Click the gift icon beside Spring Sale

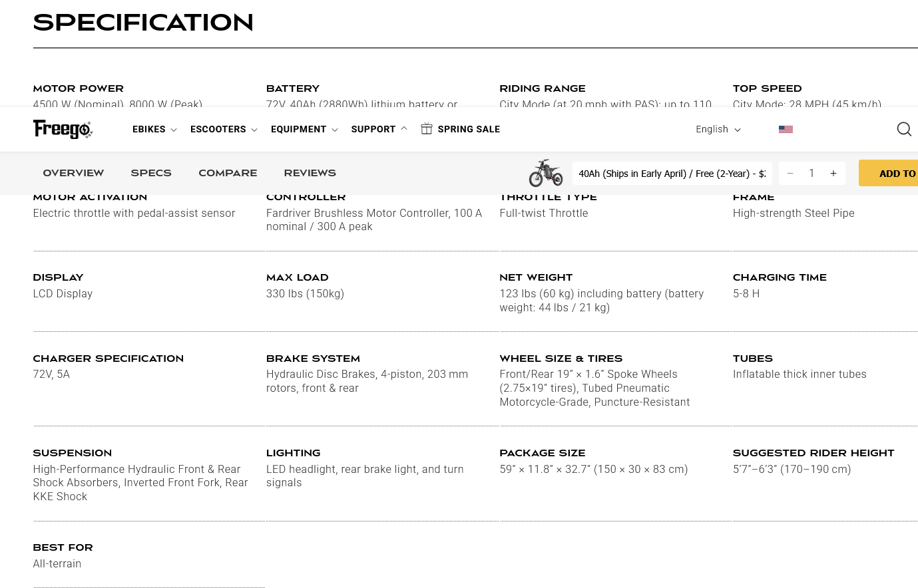click(x=427, y=129)
